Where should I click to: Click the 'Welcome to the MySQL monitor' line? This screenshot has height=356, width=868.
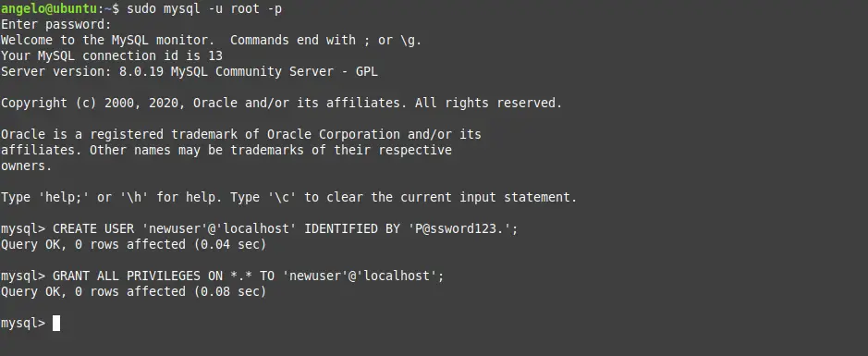click(211, 41)
